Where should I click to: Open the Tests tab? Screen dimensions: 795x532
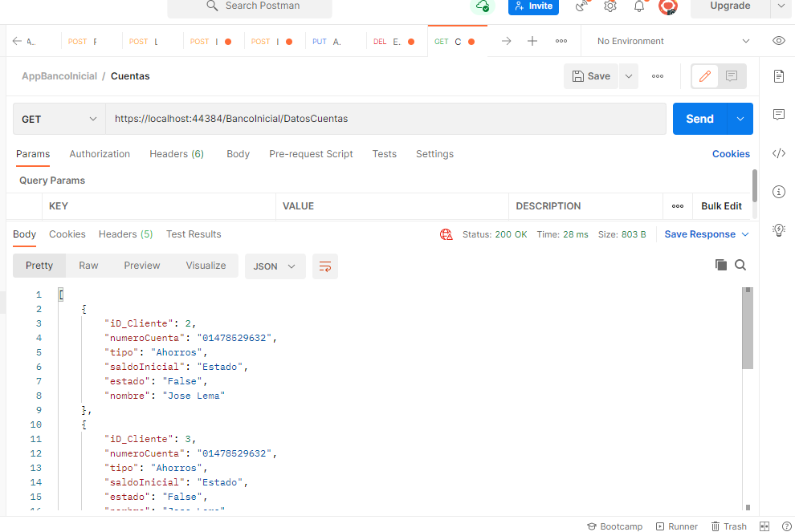coord(385,154)
